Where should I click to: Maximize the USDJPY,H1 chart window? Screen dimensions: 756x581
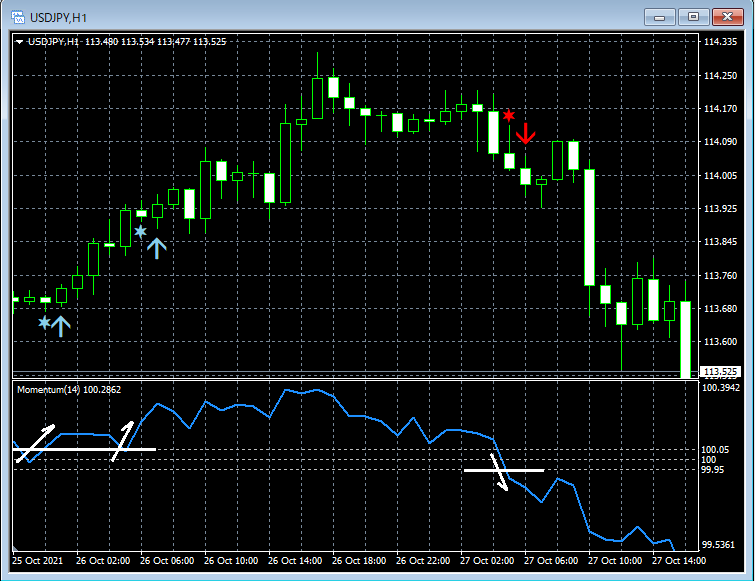[x=693, y=17]
